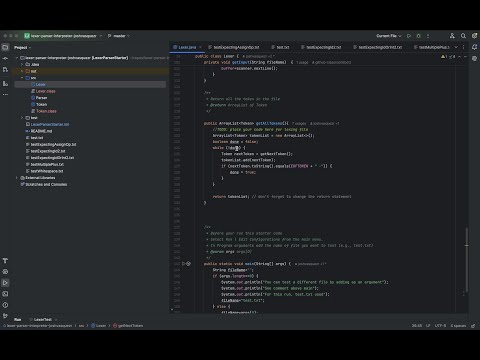Open the Problems tool window icon

coord(5,305)
